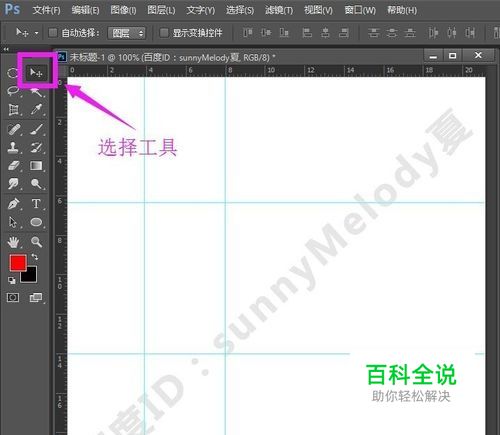Change screen mode button
The image size is (500, 435).
click(x=36, y=297)
